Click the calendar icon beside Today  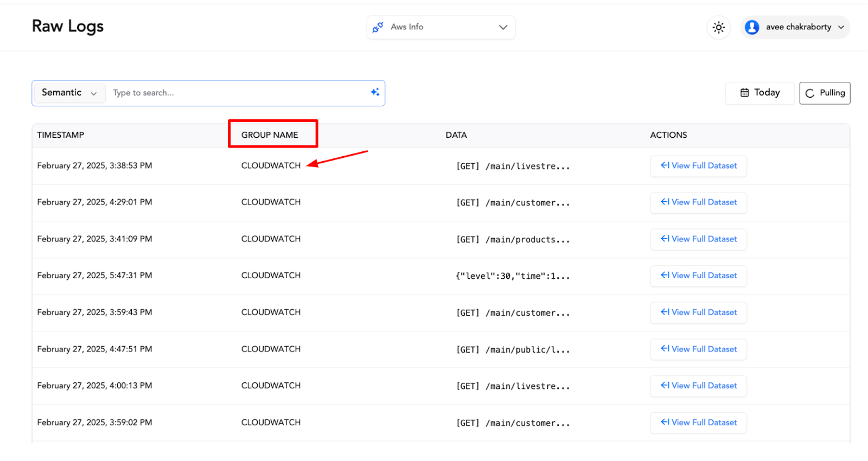[745, 93]
